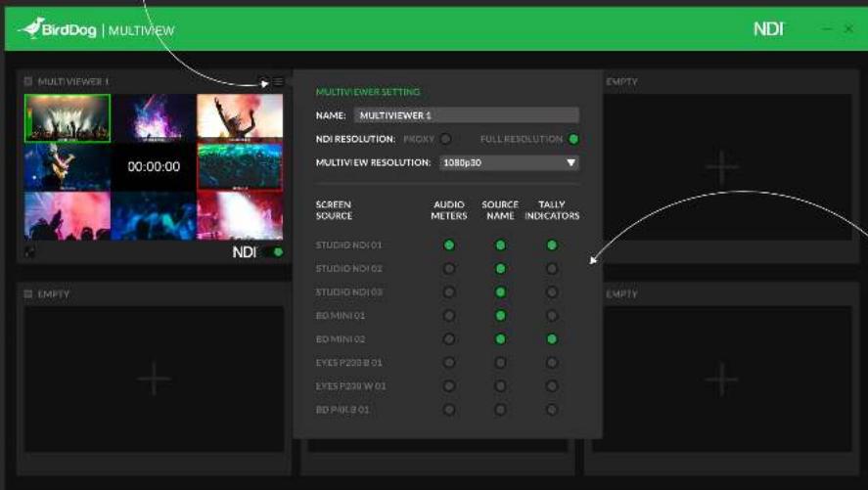Click the AUDIO METERS column header
Screen dimensions: 868x490
[449, 210]
